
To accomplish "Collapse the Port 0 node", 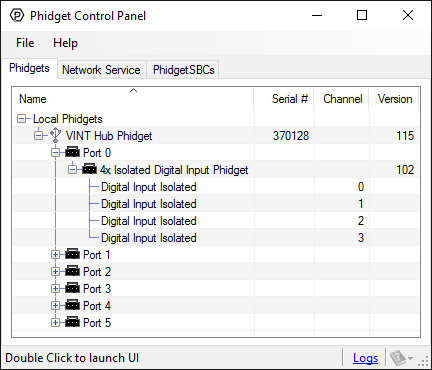I will tap(55, 153).
